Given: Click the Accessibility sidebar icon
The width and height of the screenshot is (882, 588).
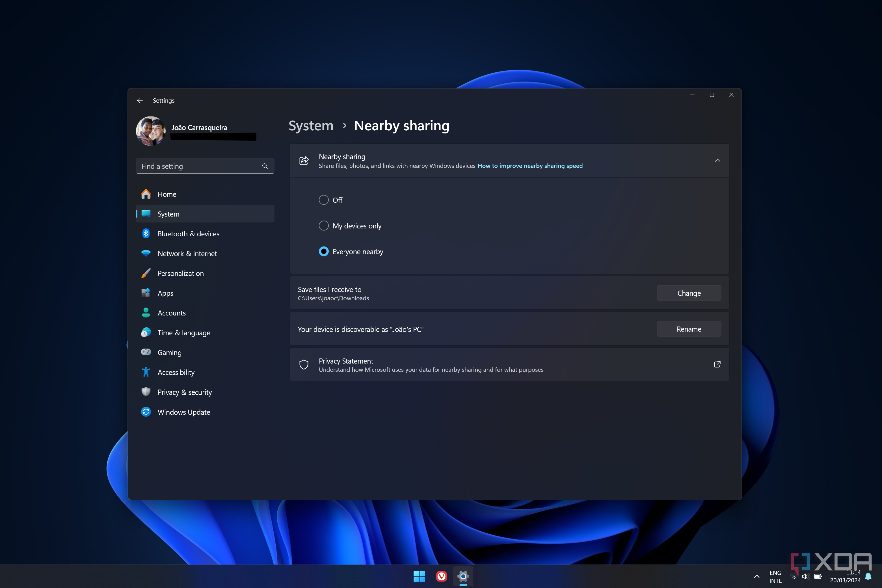Looking at the screenshot, I should click(x=146, y=372).
